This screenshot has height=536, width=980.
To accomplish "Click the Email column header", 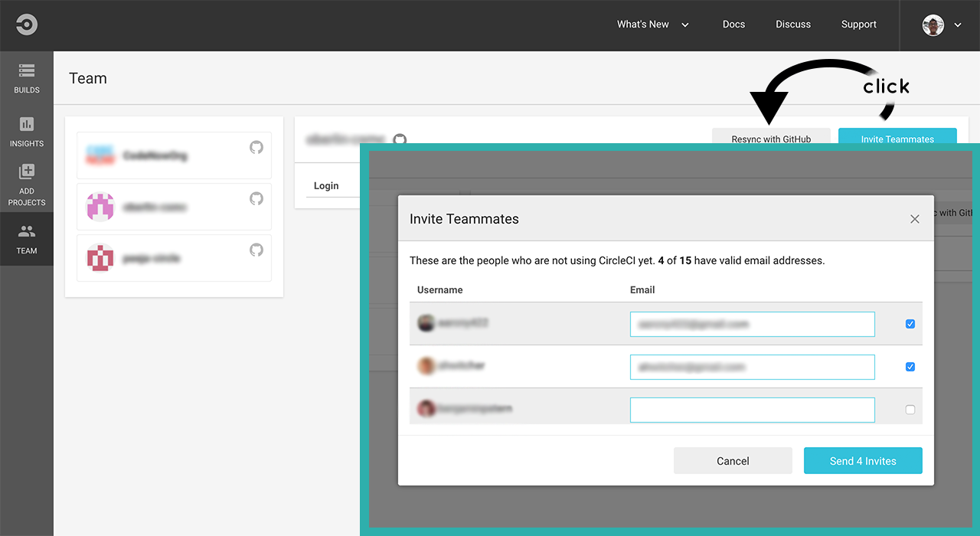I will [x=642, y=290].
